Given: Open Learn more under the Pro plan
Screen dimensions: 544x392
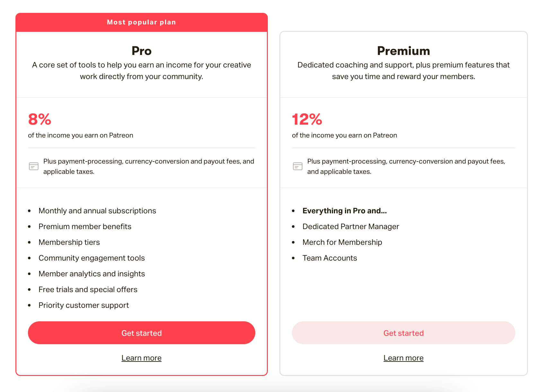Looking at the screenshot, I should [x=141, y=358].
